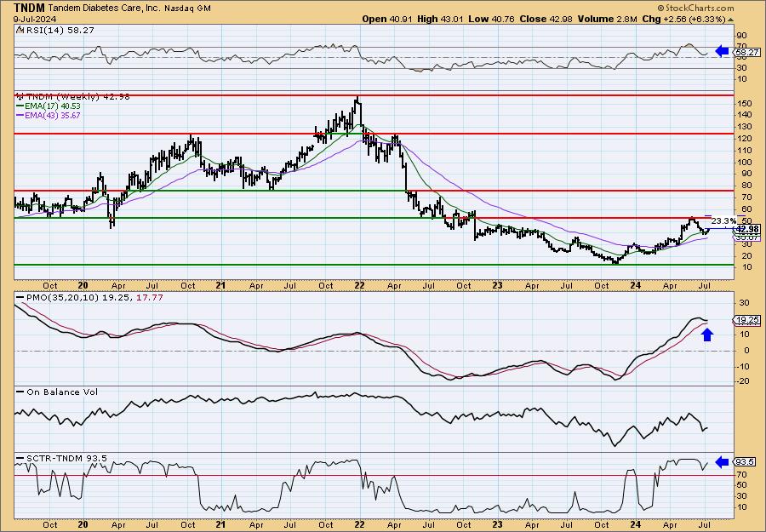This screenshot has width=766, height=532.
Task: Click the SCTR-TNDM 93.5 legend label
Action: coord(67,458)
